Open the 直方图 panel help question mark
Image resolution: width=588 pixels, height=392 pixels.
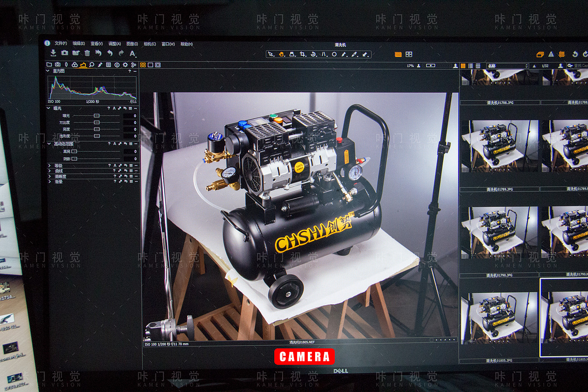tap(130, 71)
